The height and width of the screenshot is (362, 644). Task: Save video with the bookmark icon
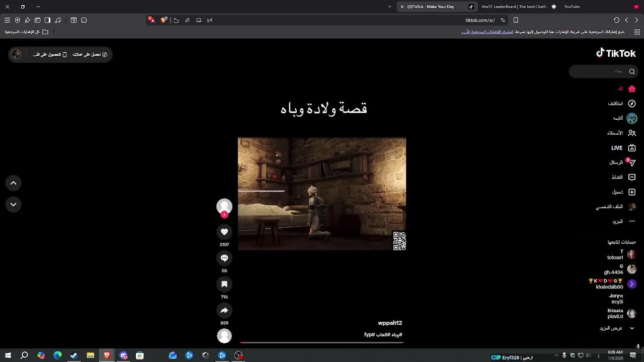click(x=224, y=284)
